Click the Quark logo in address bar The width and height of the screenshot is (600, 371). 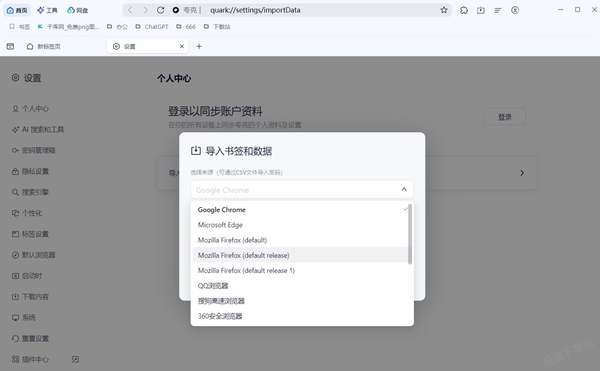176,10
